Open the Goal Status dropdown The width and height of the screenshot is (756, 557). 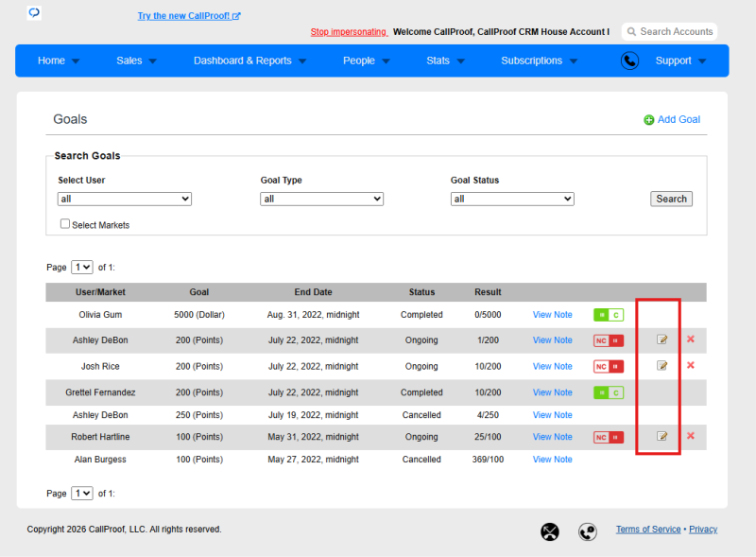click(512, 199)
